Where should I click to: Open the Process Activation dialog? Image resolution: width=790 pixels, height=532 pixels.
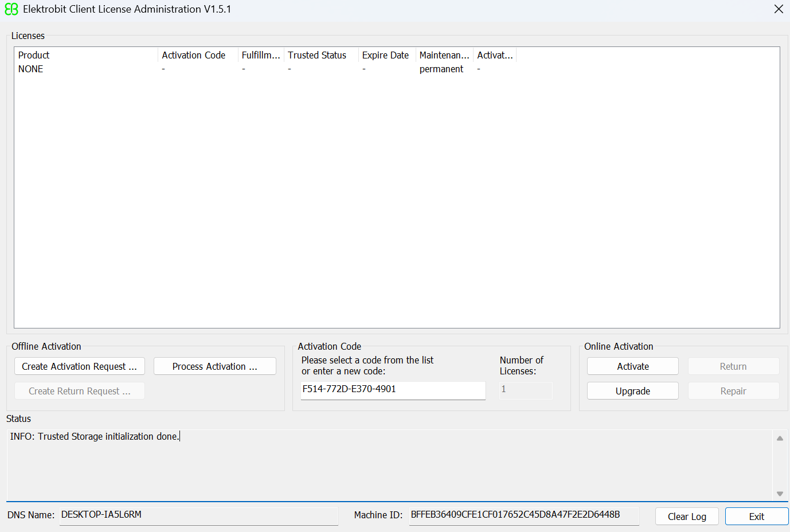(x=215, y=366)
